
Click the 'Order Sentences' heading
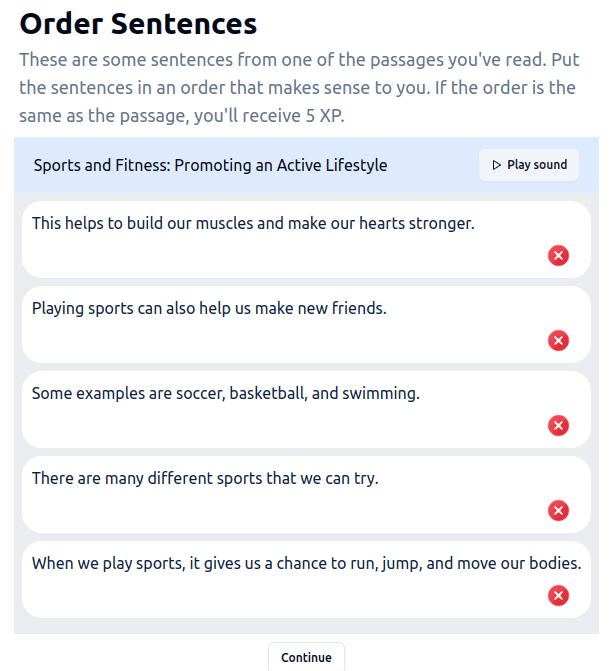coord(138,24)
